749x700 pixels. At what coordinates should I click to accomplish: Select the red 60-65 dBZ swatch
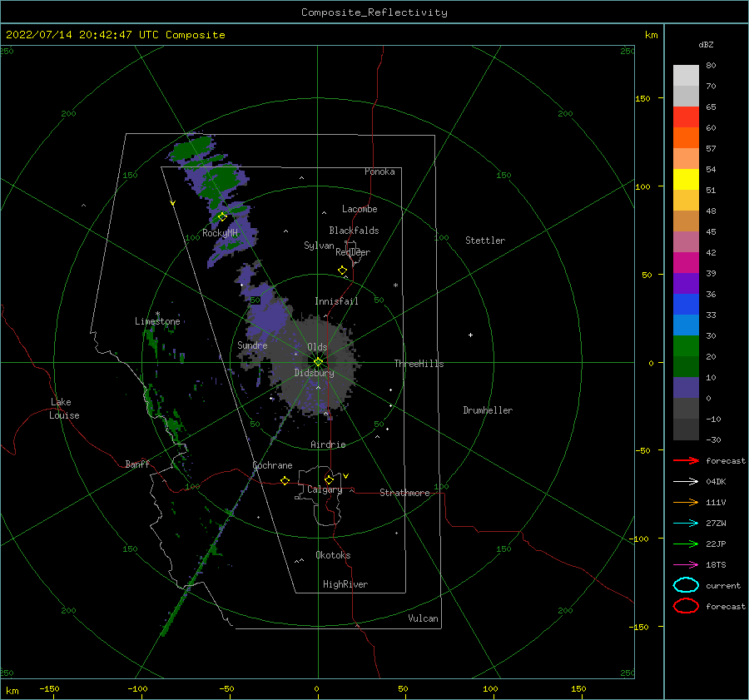(686, 117)
